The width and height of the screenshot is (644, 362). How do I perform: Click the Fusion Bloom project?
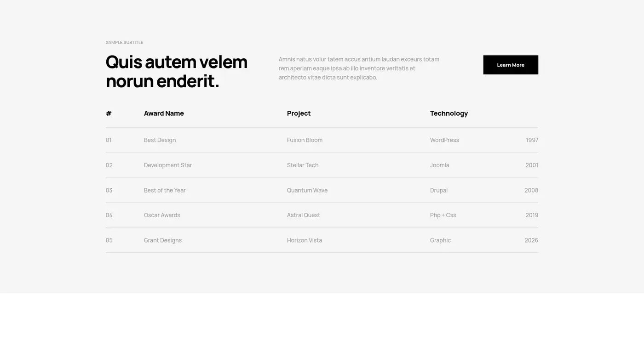click(305, 140)
